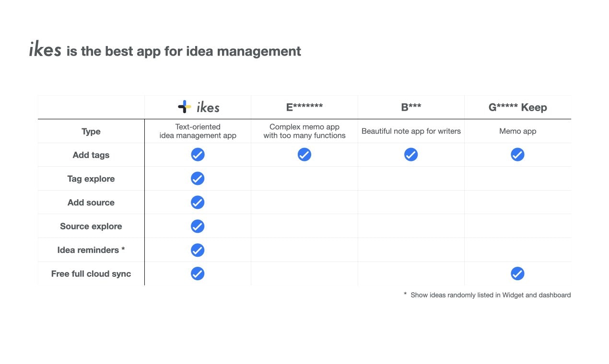Click the ikes Add tags checkmark
Viewport: 609px width, 364px height.
tap(198, 154)
